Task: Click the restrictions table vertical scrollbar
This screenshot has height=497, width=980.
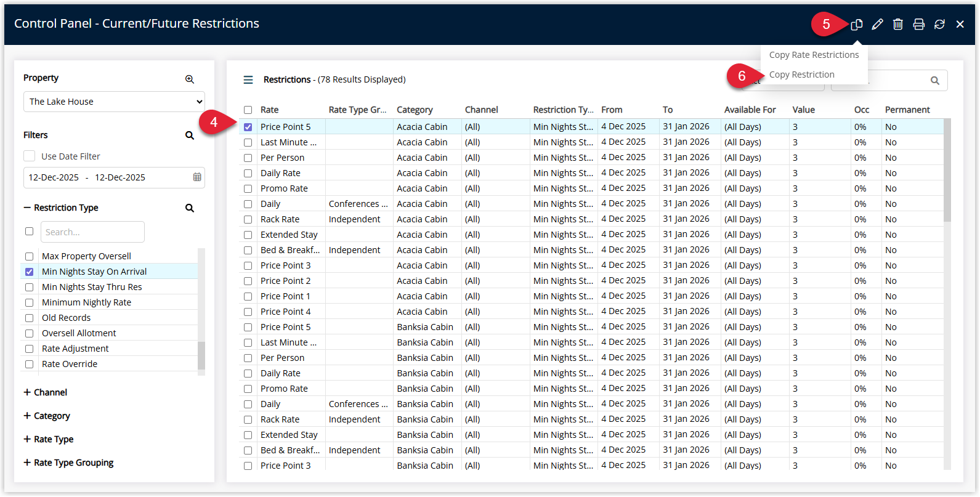Action: [x=947, y=171]
